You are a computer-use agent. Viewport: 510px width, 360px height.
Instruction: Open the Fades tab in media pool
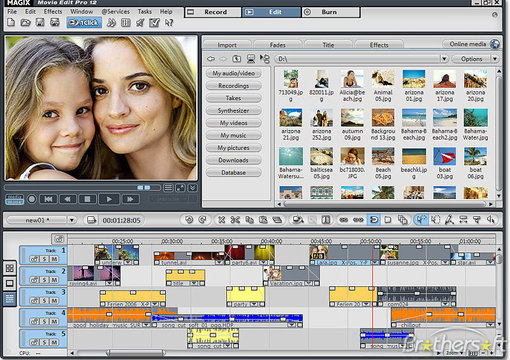click(278, 45)
